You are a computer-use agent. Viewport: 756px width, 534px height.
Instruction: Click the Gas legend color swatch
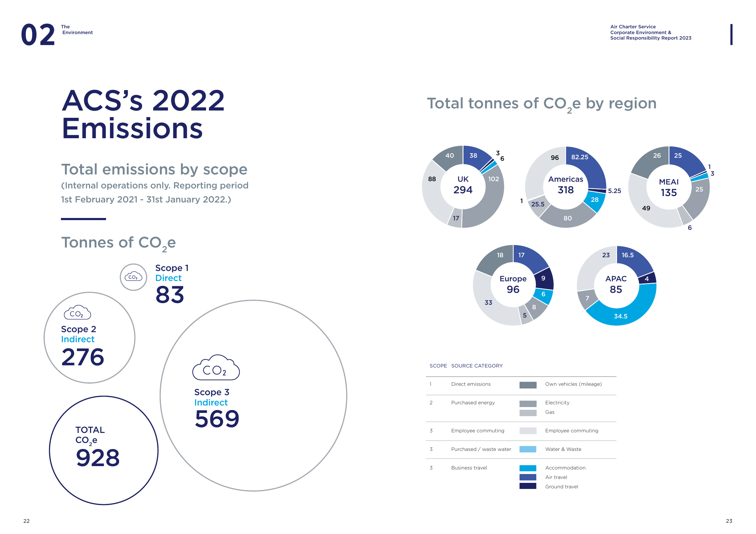(x=528, y=413)
